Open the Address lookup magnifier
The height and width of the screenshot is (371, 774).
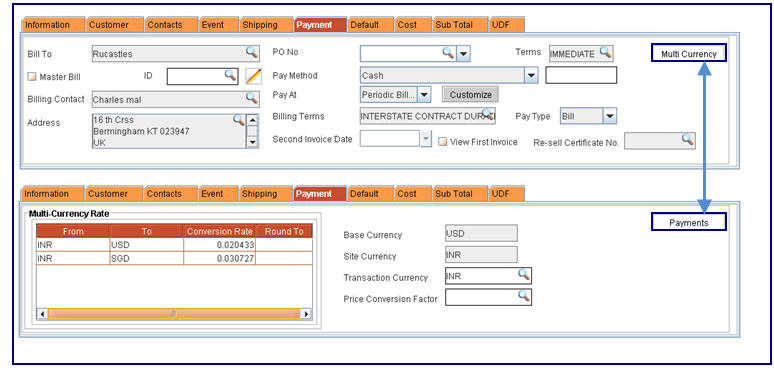coord(239,120)
